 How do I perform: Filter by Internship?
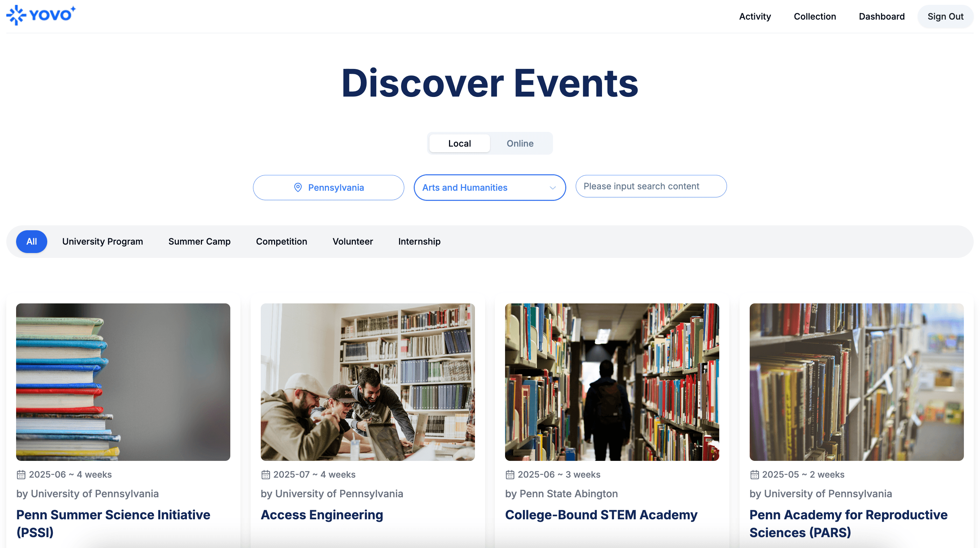(x=419, y=241)
